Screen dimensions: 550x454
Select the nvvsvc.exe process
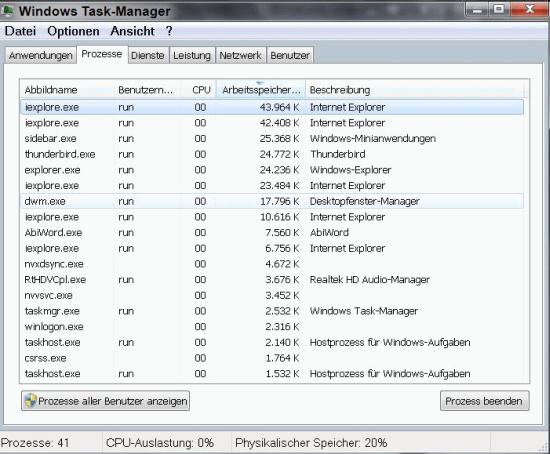pos(272,295)
